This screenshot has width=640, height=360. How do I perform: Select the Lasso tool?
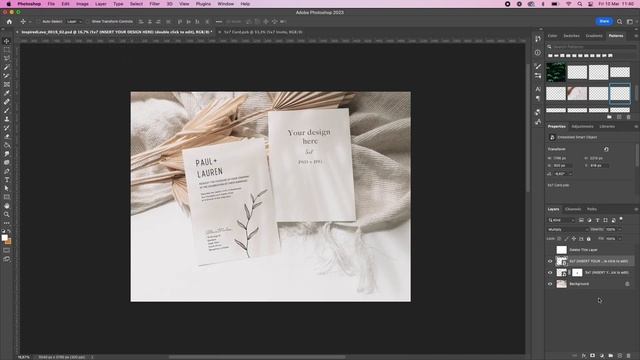coord(7,58)
